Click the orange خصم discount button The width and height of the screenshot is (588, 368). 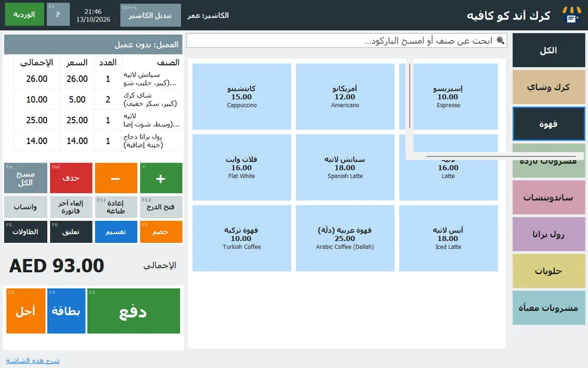(x=161, y=232)
